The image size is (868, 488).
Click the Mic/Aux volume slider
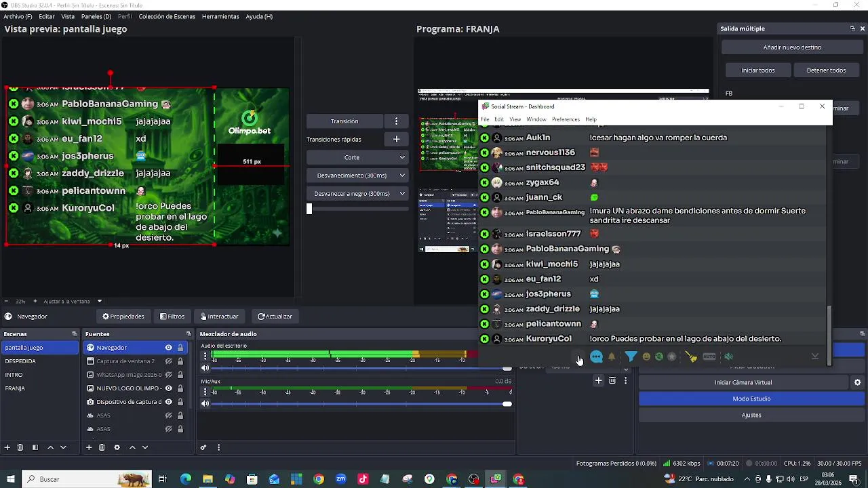[x=362, y=404]
